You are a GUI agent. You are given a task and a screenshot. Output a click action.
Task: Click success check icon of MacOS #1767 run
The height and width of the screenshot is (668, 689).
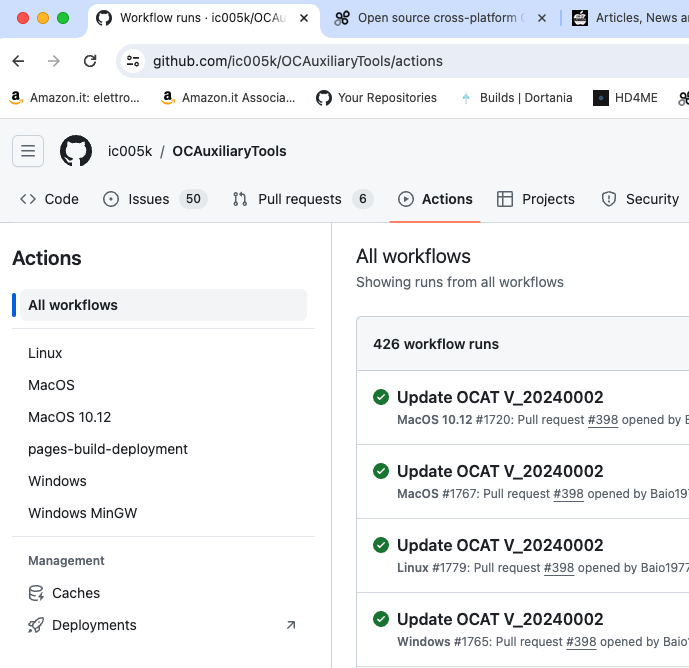click(x=381, y=471)
